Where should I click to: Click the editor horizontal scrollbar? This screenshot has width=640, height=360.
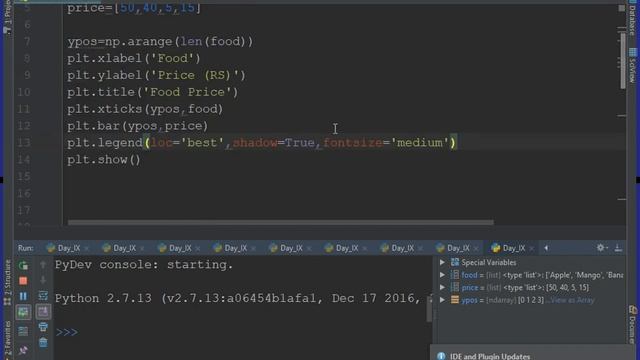(280, 222)
